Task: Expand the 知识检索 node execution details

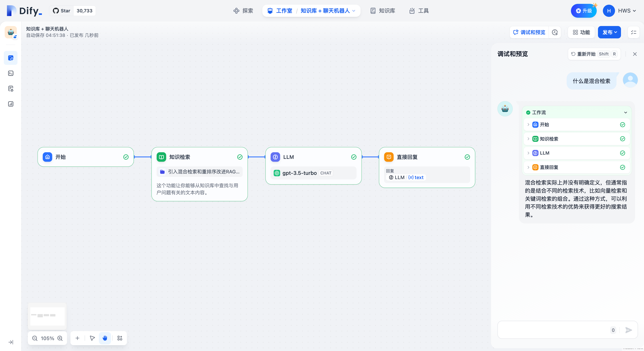Action: coord(528,139)
